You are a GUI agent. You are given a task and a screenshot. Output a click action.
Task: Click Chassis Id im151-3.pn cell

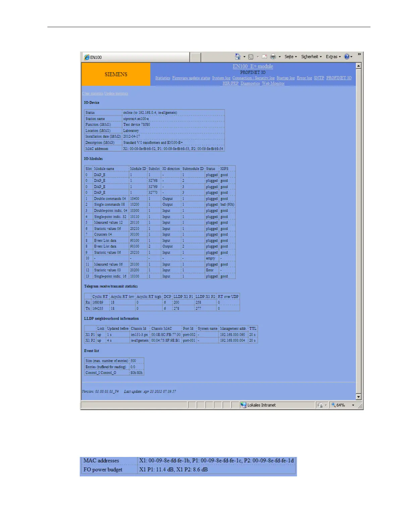[139, 334]
